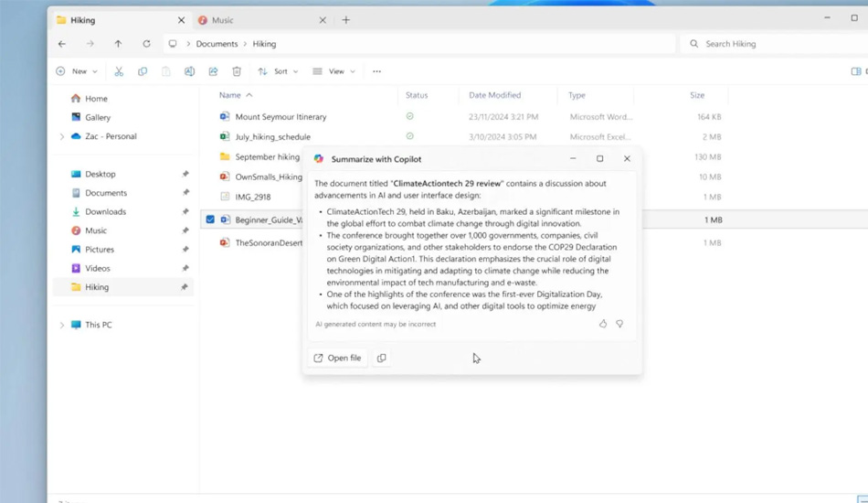The image size is (868, 503).
Task: Open Gallery in navigation pane
Action: click(91, 117)
